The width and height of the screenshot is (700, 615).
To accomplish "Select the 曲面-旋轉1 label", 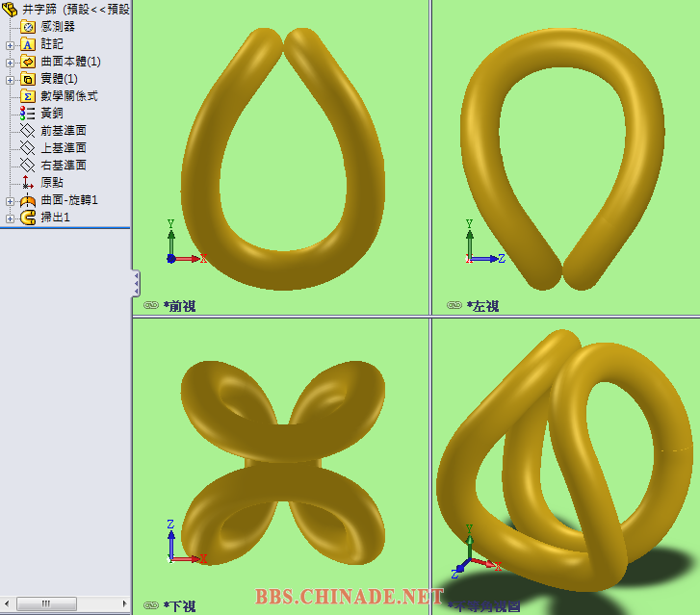I will pos(69,200).
